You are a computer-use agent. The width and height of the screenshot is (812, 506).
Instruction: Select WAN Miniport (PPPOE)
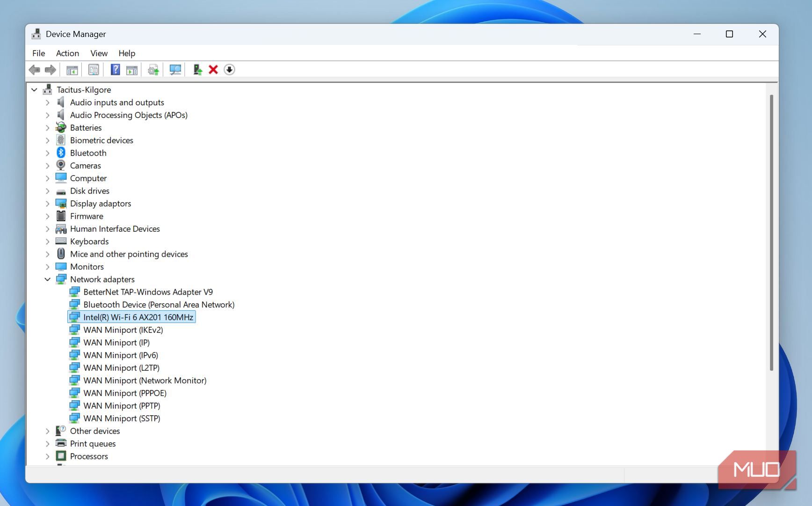125,393
